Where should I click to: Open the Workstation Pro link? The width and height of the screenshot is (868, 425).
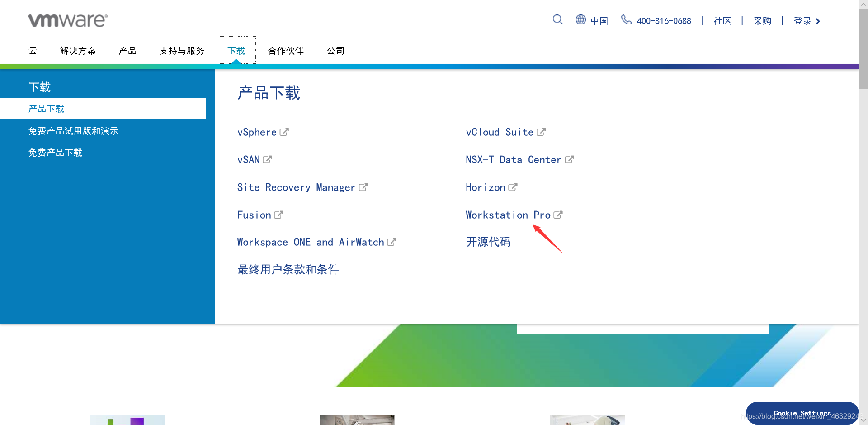click(x=508, y=215)
